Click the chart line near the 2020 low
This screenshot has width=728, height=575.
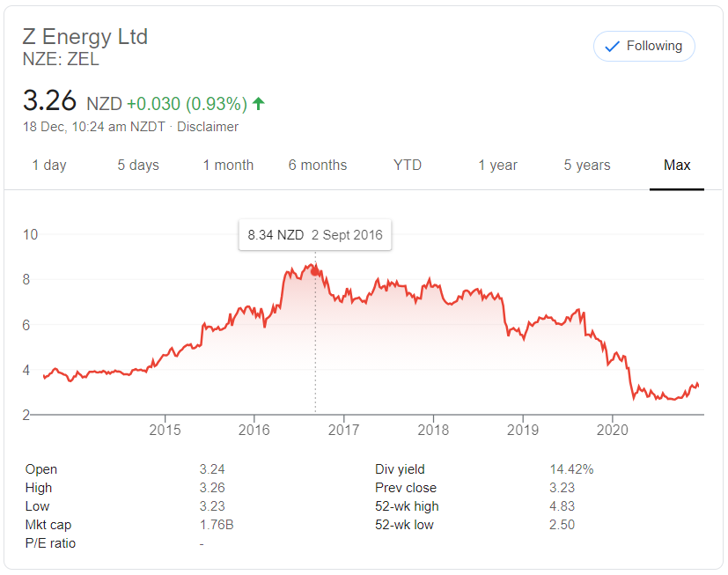635,397
